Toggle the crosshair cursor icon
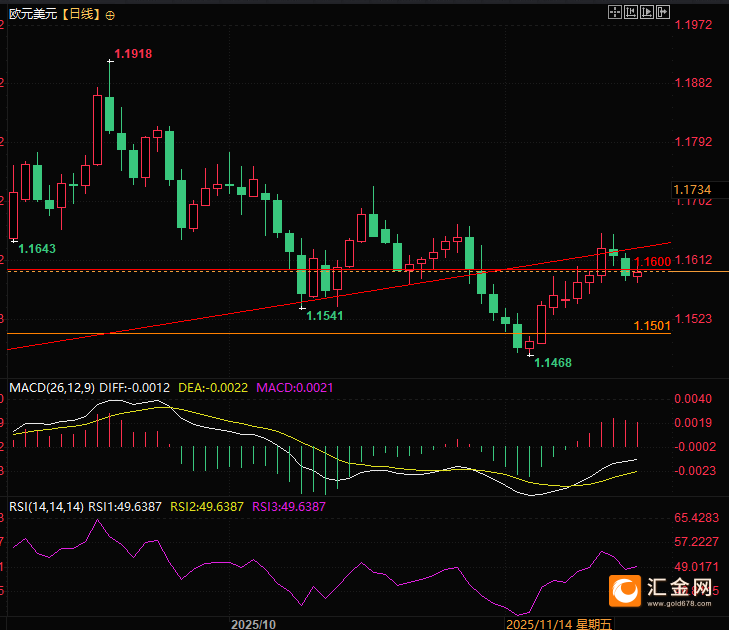 pyautogui.click(x=615, y=12)
